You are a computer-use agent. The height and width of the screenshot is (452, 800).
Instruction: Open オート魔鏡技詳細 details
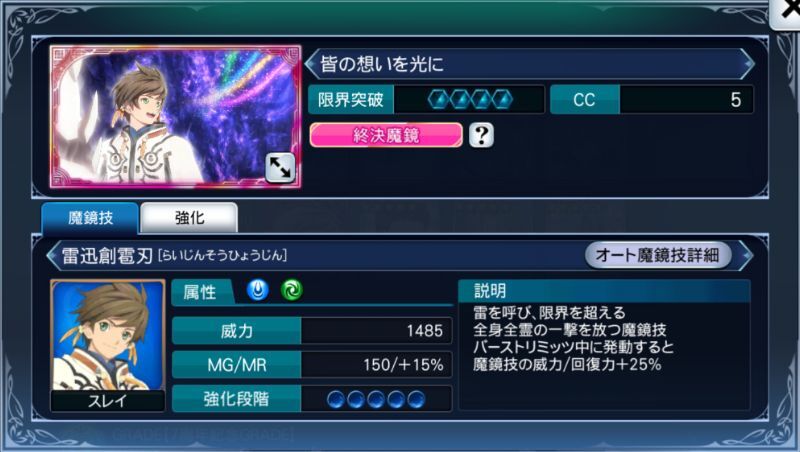point(658,255)
